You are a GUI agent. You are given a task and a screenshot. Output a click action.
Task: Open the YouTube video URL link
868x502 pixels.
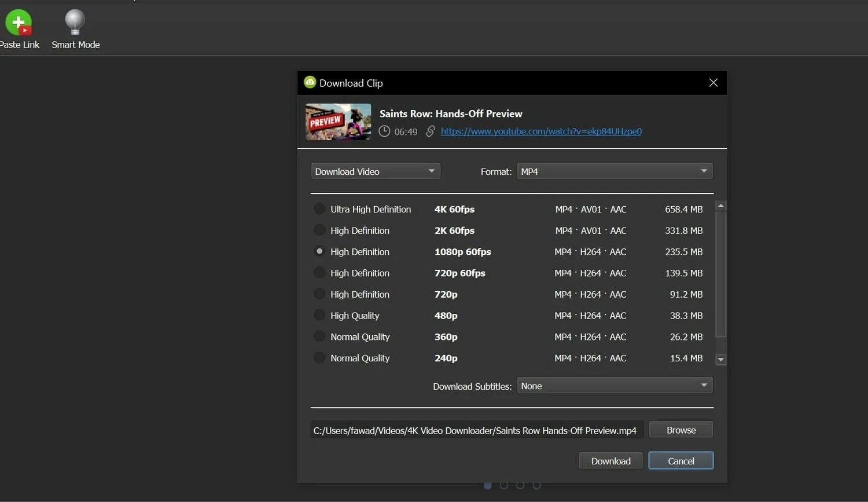[x=541, y=131]
